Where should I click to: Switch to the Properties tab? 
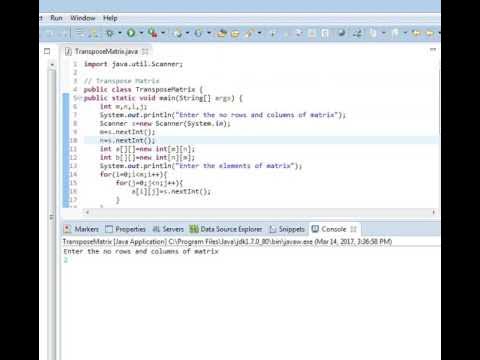click(x=126, y=229)
